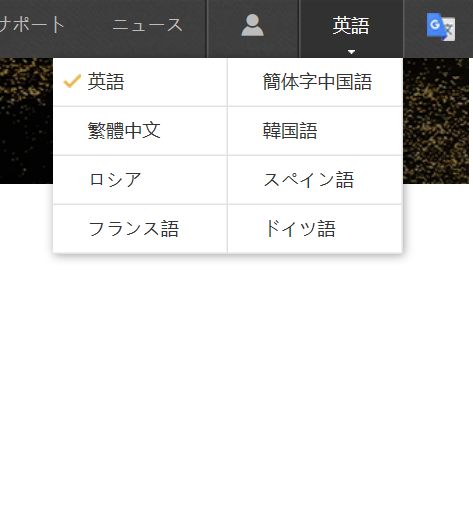Collapse the 英語 language dropdown arrow
Screen dimensions: 473x524
coord(351,52)
